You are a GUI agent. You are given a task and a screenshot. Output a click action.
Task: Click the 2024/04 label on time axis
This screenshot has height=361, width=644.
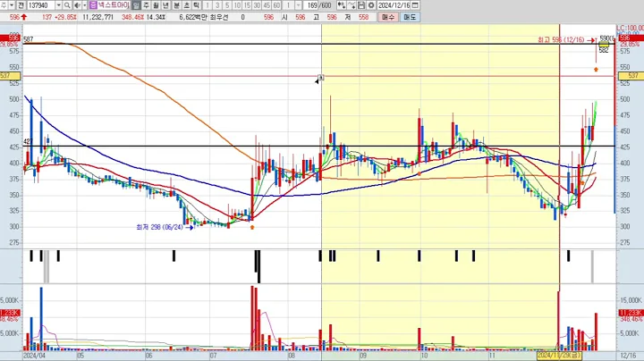(x=35, y=356)
